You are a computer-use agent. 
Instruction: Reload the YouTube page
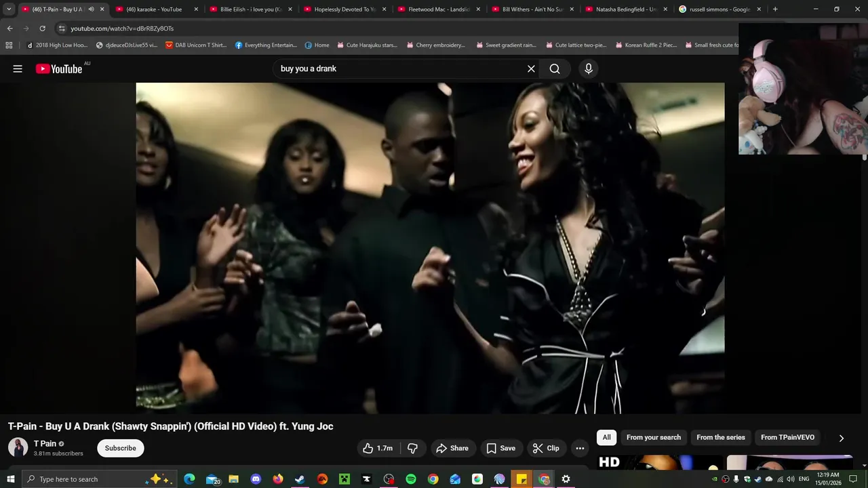coord(42,28)
